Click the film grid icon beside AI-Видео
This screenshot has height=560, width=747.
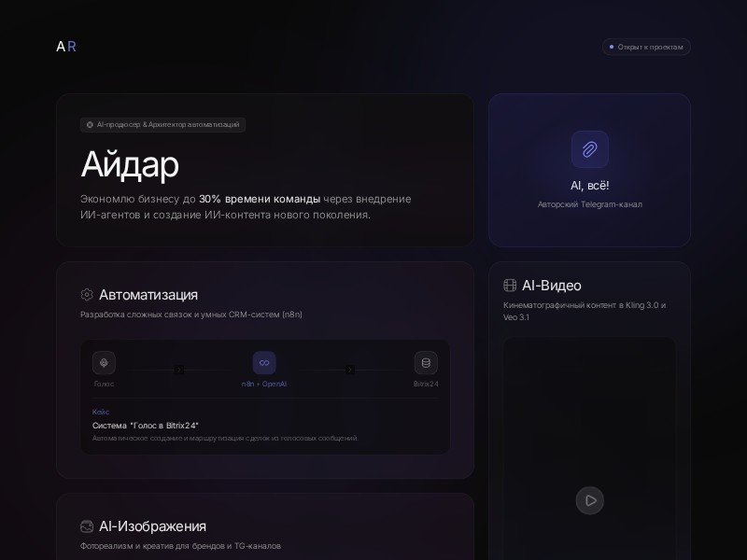point(510,286)
